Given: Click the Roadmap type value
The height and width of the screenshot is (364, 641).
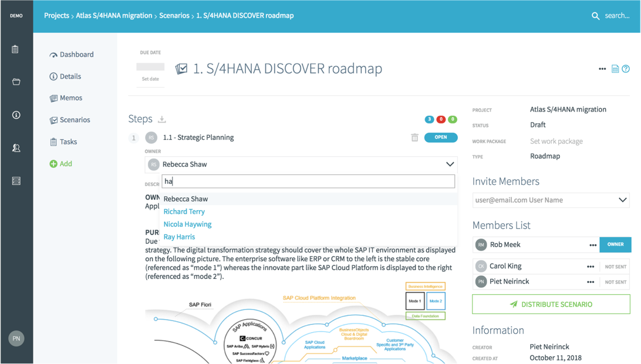Looking at the screenshot, I should (545, 156).
